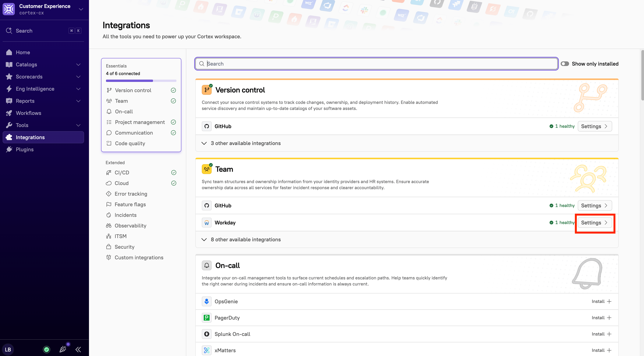This screenshot has height=356, width=644.
Task: Click the Team section people icon
Action: point(207,169)
